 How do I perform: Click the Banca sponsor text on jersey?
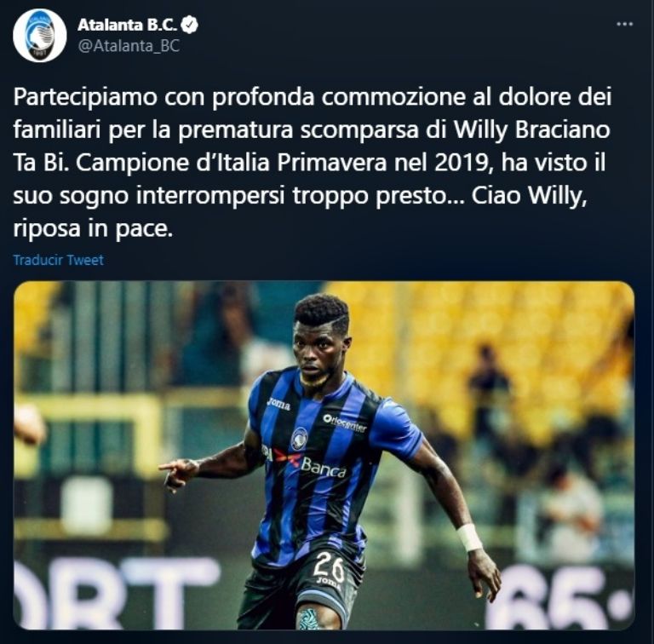pyautogui.click(x=324, y=466)
